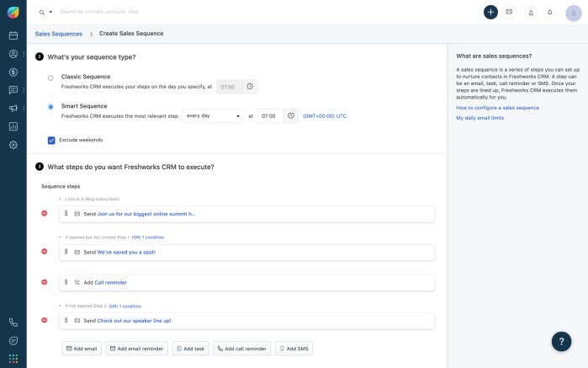
Task: Click the Smart Sequence 07:00 time field
Action: click(x=270, y=116)
